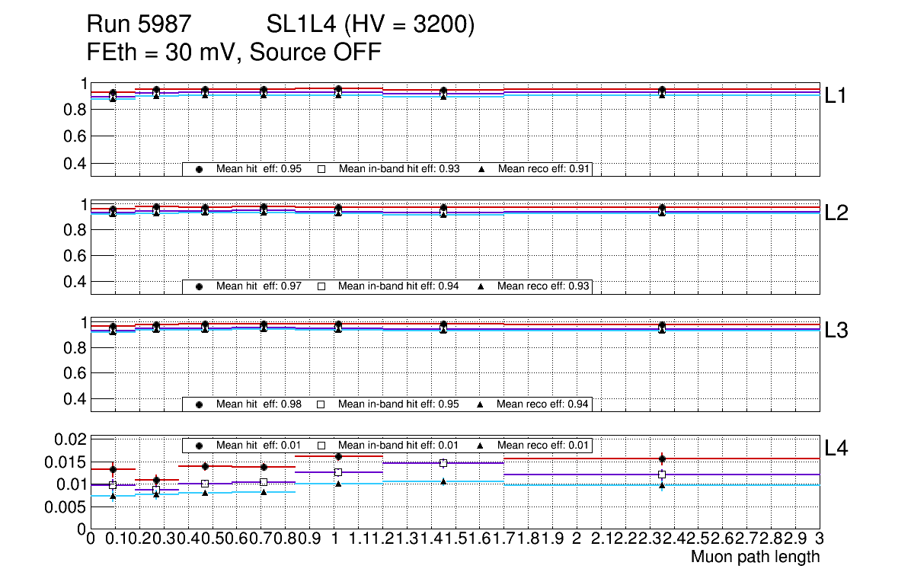Click the triangle marker in L3 legend
Screen dimensions: 911x588
pyautogui.click(x=481, y=404)
